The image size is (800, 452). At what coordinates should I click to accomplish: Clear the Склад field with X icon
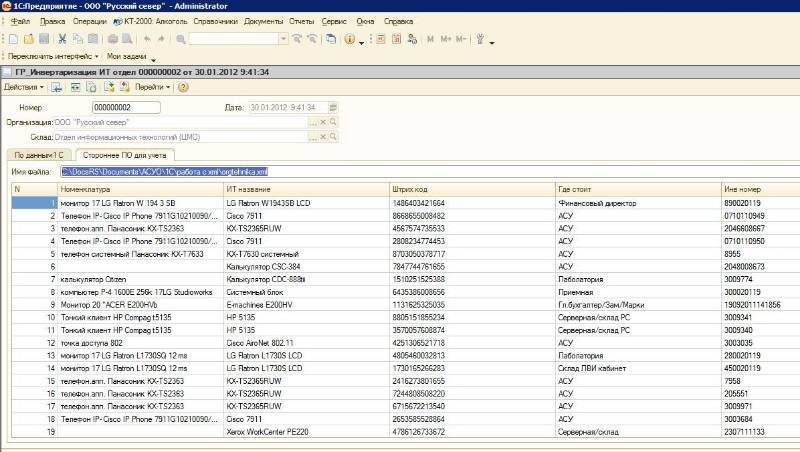pos(323,137)
